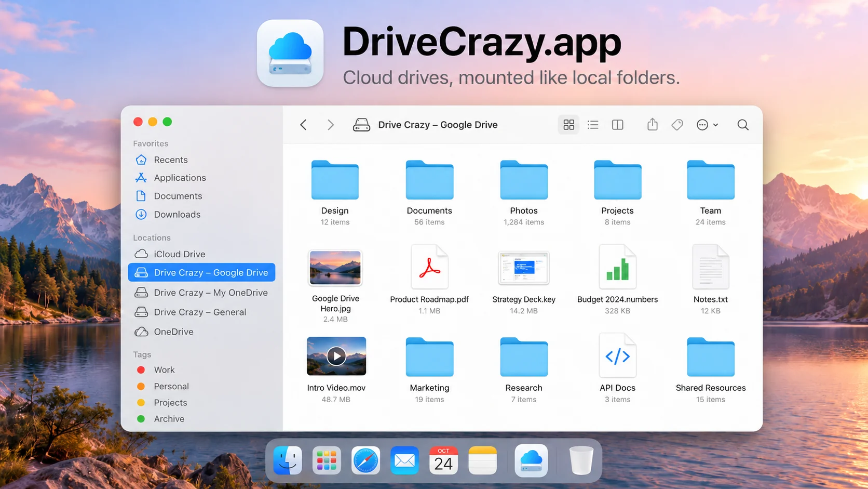Select the Budget 2024.numbers file icon
The image size is (868, 489).
[x=617, y=267]
